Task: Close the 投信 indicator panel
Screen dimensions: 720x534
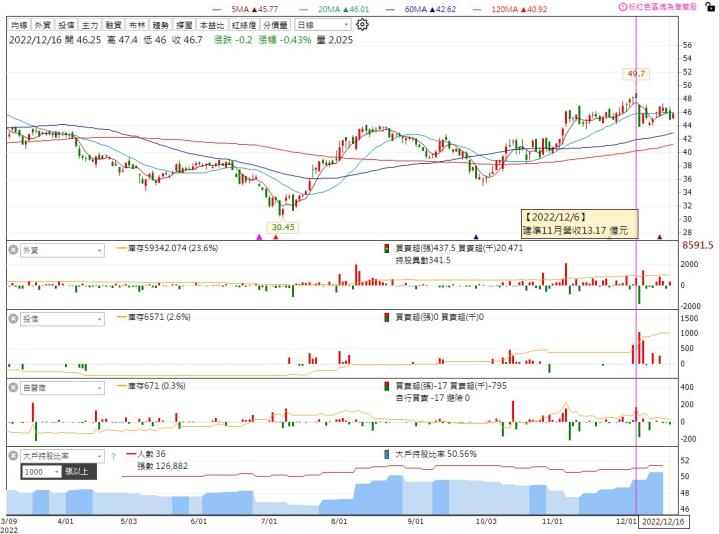Action: (x=13, y=319)
